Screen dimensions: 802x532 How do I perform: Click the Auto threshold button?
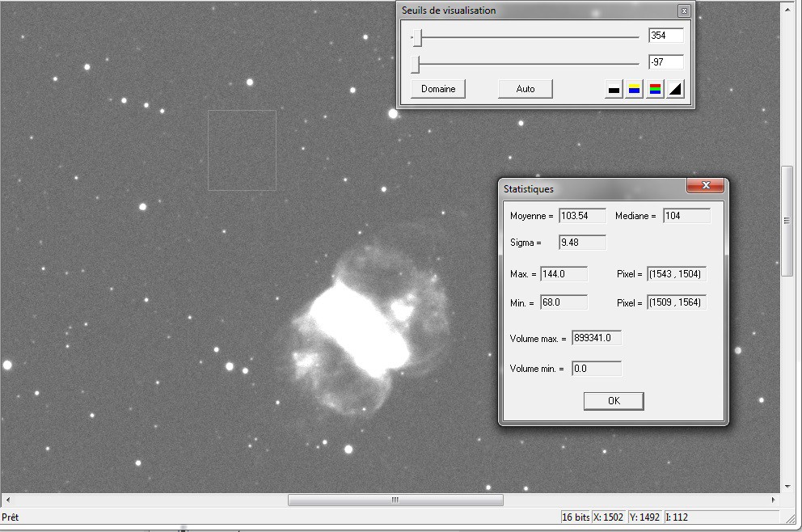(x=526, y=89)
